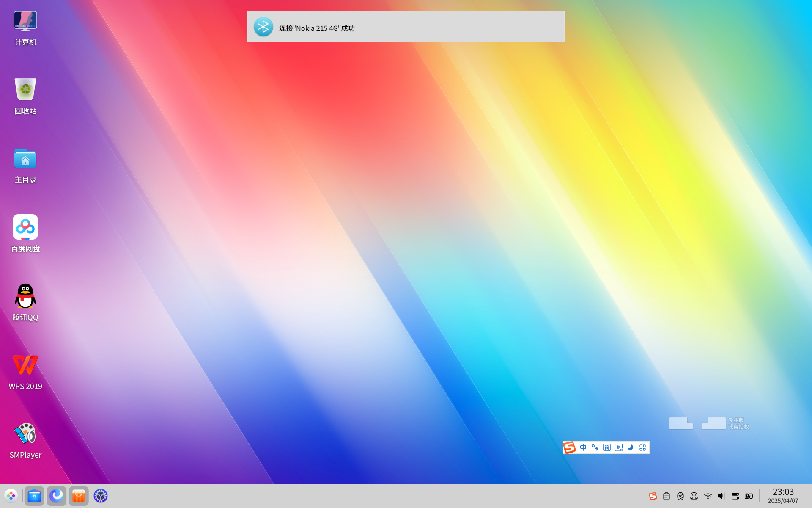This screenshot has width=812, height=508.
Task: Open the Wi-Fi network tray icon
Action: (708, 496)
